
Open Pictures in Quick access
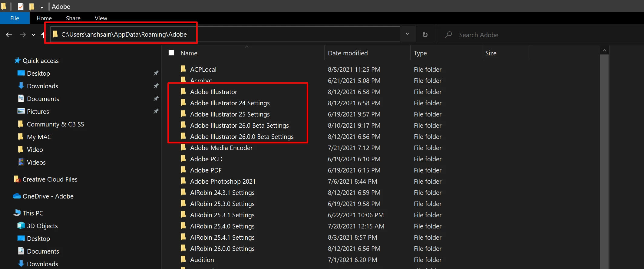38,111
